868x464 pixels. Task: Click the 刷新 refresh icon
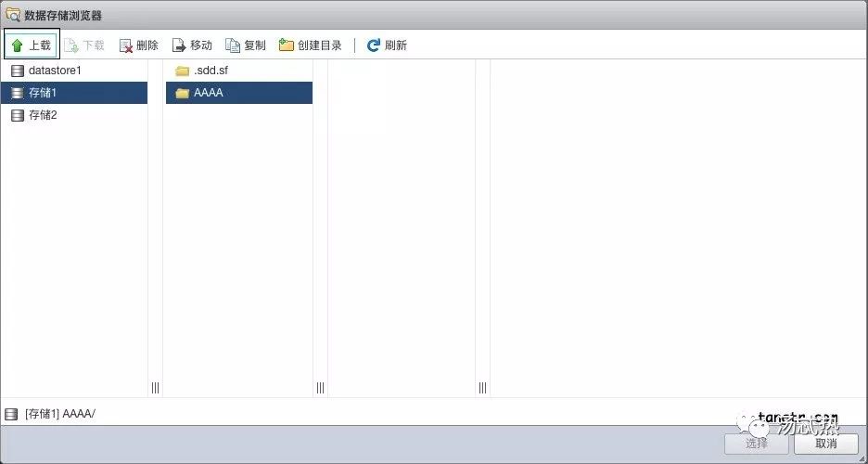click(374, 45)
